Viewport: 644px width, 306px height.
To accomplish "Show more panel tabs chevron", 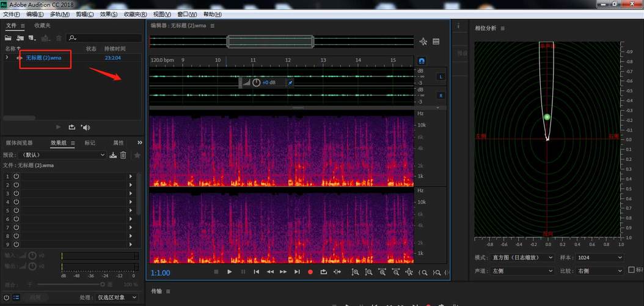I will pyautogui.click(x=140, y=143).
